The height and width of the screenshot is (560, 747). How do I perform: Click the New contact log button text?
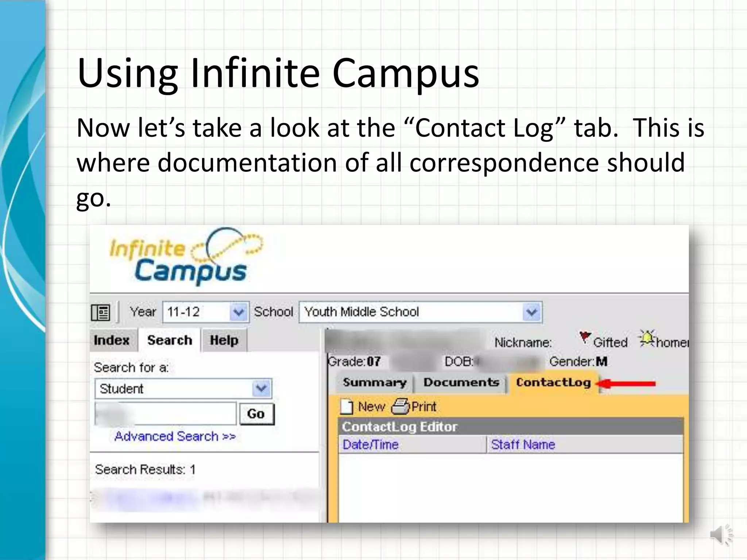[x=371, y=407]
